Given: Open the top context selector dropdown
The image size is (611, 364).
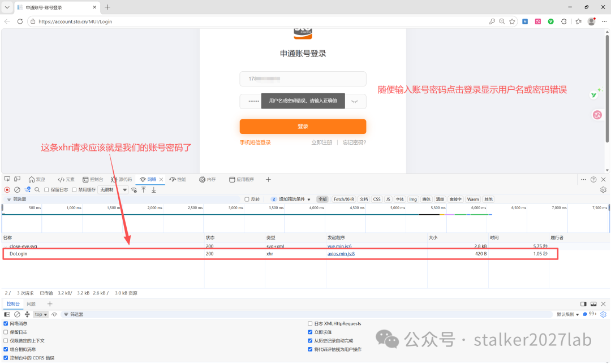Looking at the screenshot, I should point(41,314).
